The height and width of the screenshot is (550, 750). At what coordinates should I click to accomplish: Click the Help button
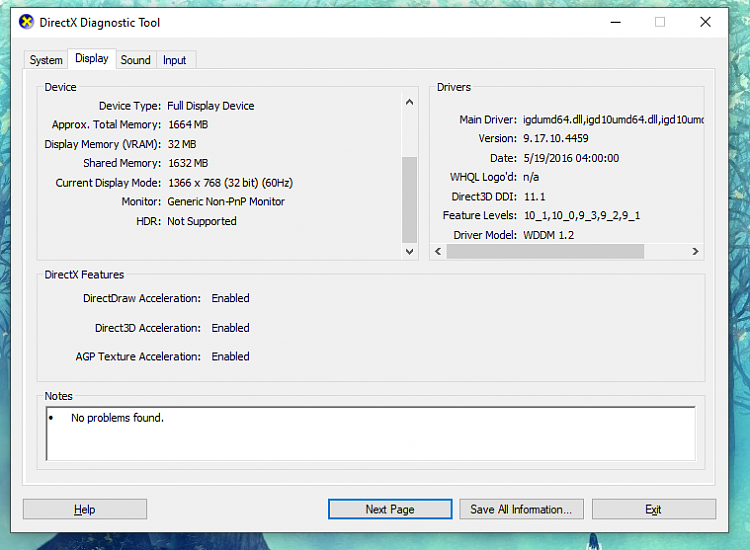(85, 509)
